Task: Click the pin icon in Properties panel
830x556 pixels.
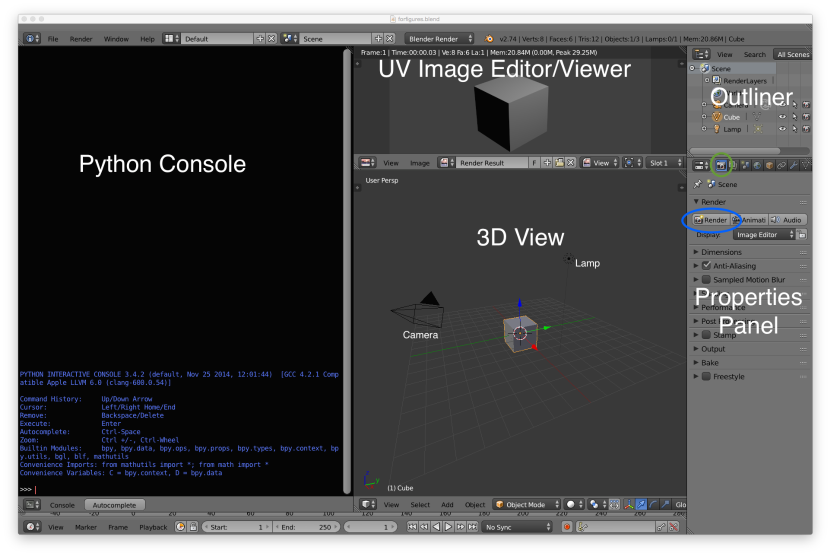Action: (698, 184)
